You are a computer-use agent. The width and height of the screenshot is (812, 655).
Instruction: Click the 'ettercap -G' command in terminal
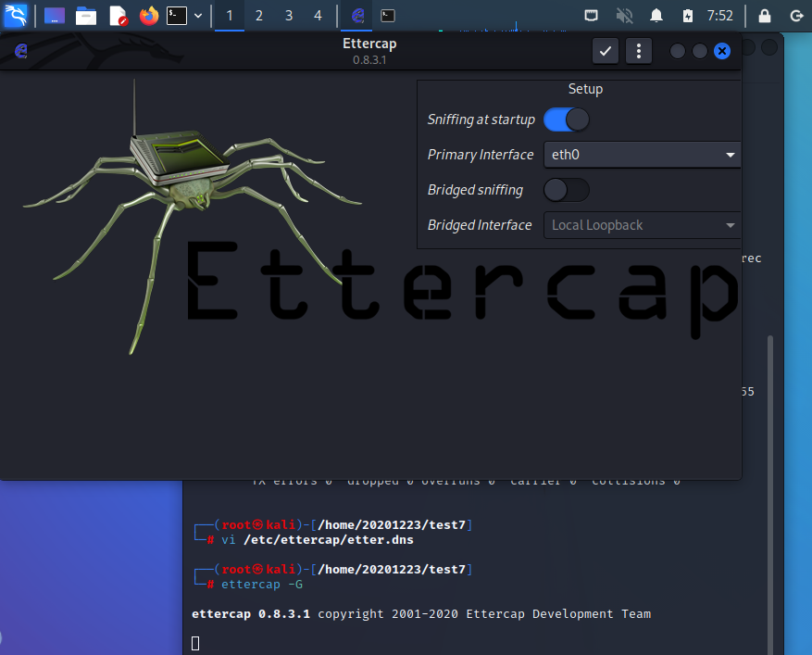point(262,584)
